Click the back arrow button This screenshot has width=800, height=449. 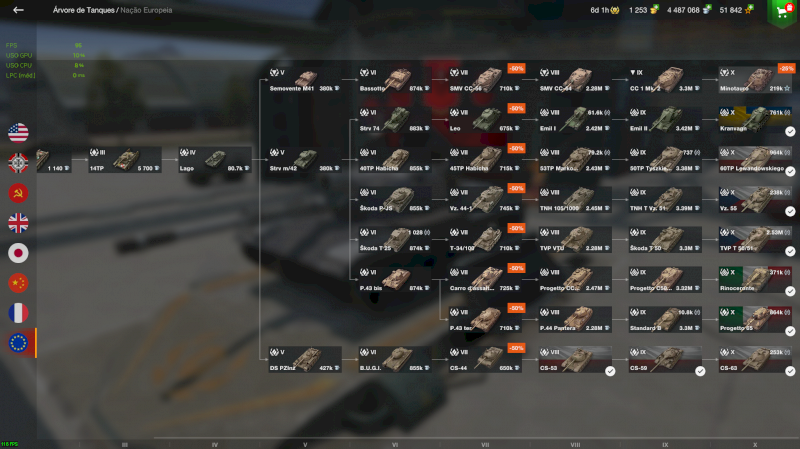point(18,10)
